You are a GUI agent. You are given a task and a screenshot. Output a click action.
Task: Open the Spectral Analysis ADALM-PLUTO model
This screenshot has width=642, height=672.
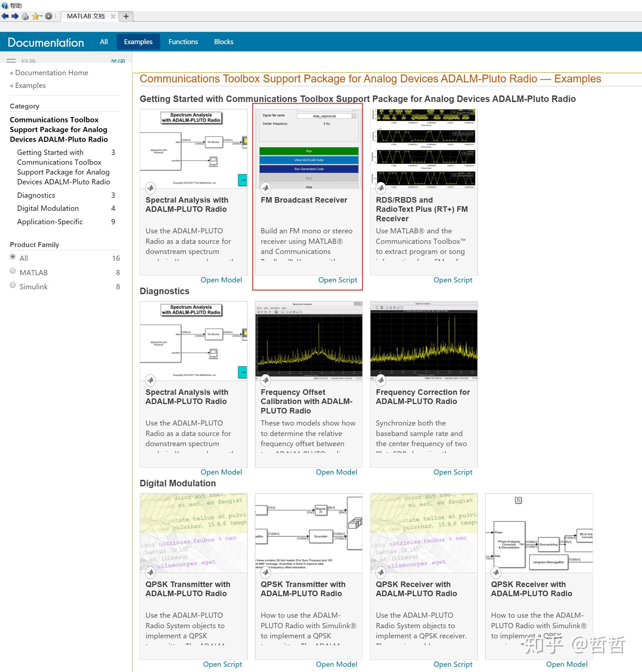click(x=221, y=279)
